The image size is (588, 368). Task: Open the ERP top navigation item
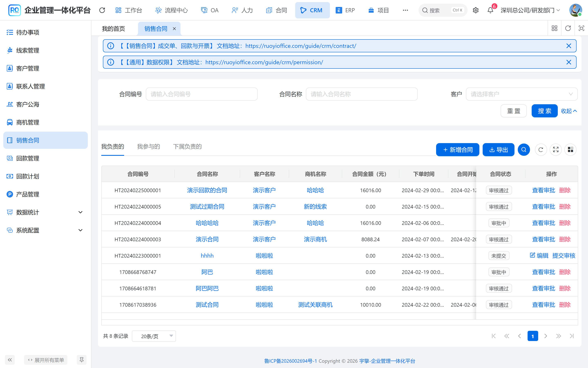coord(345,10)
